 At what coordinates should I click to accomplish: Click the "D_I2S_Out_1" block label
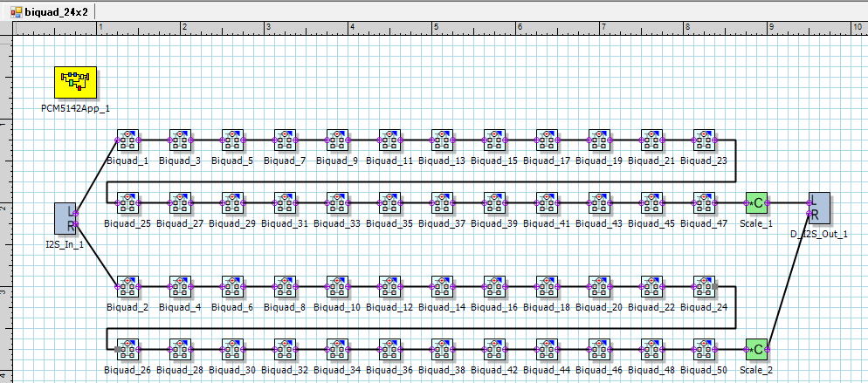click(x=819, y=235)
